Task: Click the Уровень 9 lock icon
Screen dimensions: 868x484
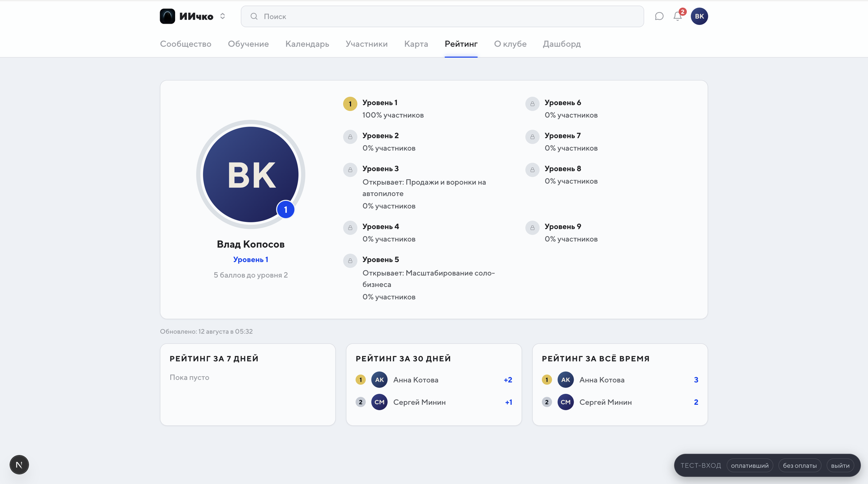Action: point(532,228)
